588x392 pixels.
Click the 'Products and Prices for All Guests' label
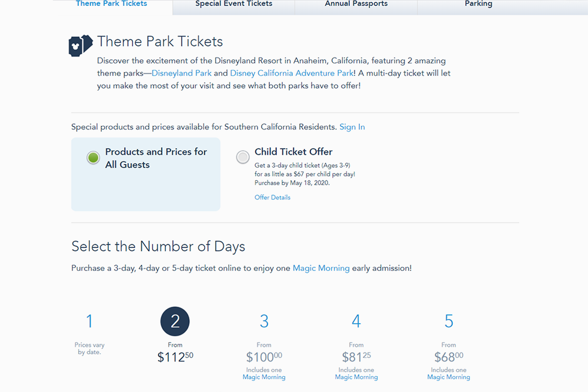[x=156, y=158]
